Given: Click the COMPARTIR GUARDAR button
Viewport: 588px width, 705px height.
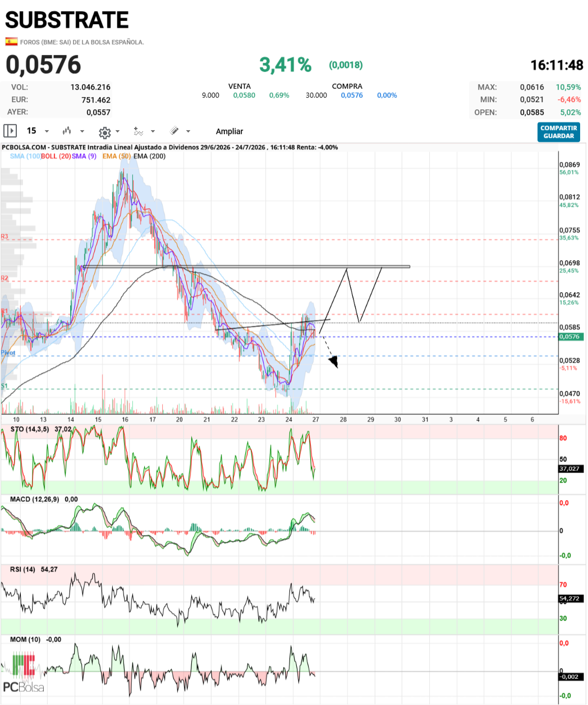Looking at the screenshot, I should [x=559, y=132].
